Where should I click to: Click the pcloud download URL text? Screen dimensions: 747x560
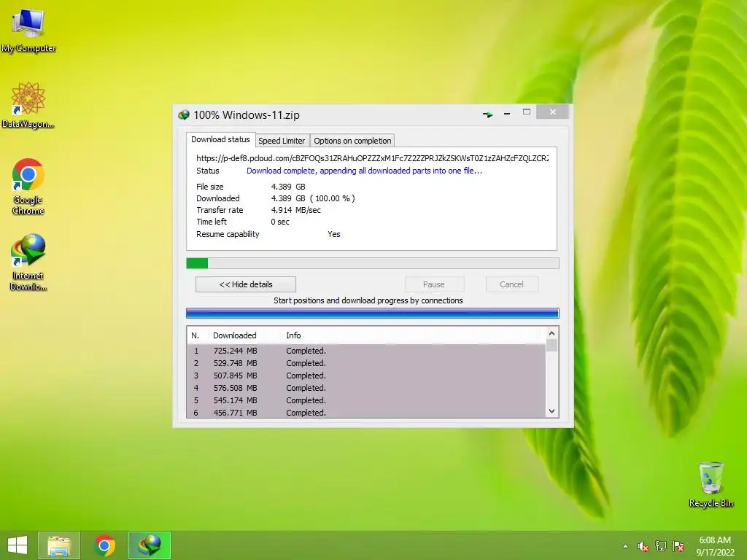pos(372,158)
